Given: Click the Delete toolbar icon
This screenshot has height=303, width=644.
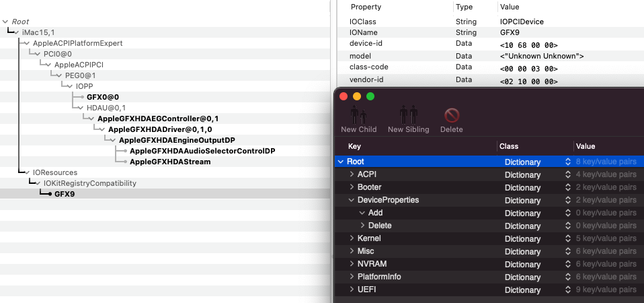Looking at the screenshot, I should tap(451, 115).
